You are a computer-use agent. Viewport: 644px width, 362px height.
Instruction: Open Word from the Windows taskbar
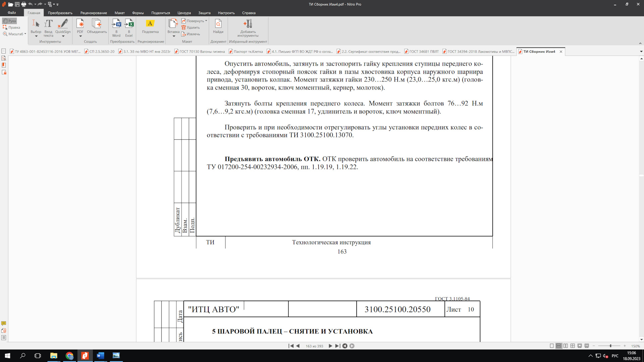pos(100,355)
